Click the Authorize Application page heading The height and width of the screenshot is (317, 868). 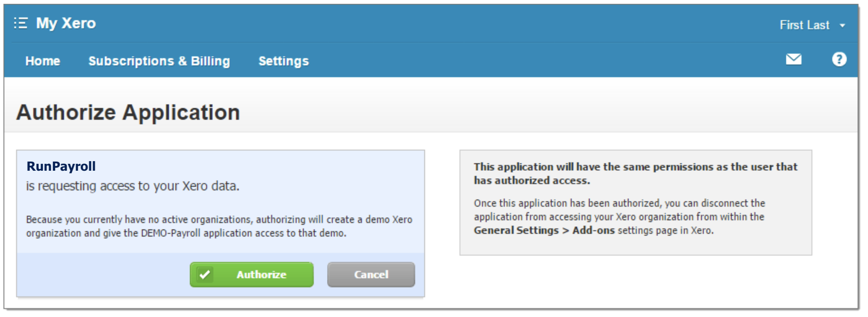[x=128, y=112]
